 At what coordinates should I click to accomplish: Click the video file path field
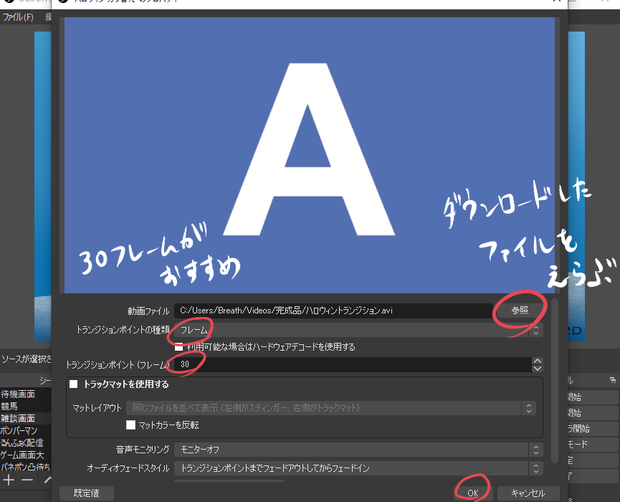[x=333, y=310]
